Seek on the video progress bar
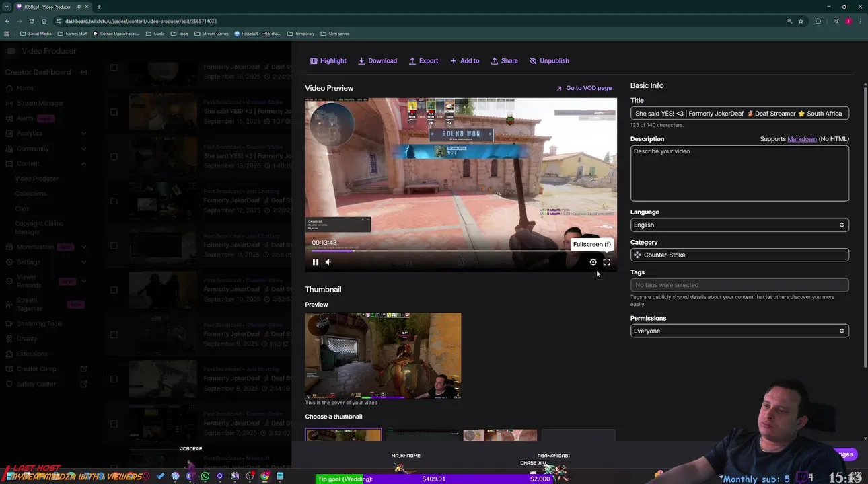868x484 pixels. [x=460, y=251]
